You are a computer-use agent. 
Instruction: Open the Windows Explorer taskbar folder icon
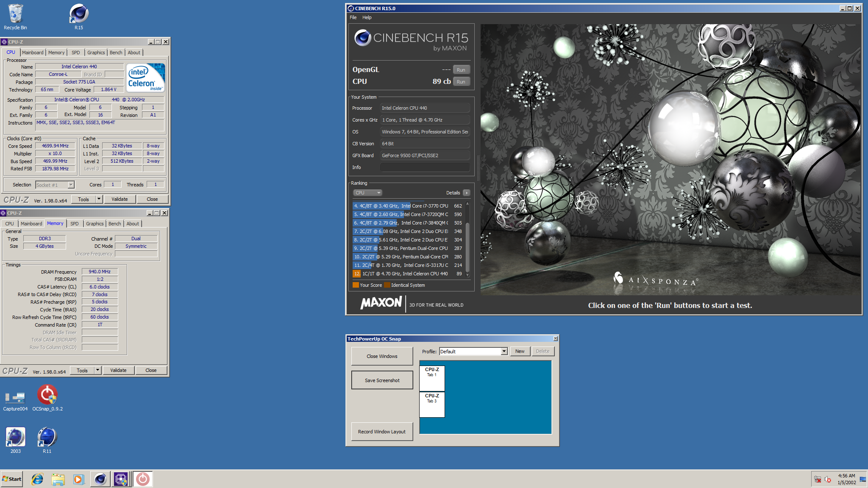pyautogui.click(x=58, y=479)
